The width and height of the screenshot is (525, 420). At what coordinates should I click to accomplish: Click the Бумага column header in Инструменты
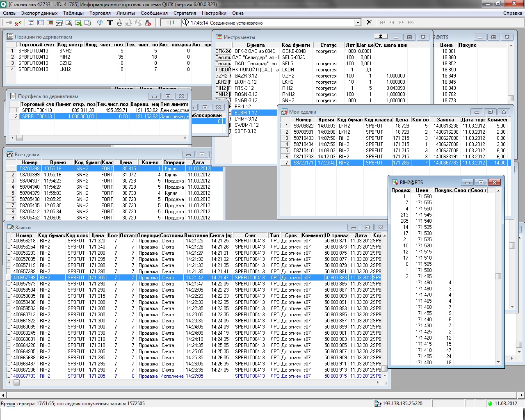[x=256, y=45]
